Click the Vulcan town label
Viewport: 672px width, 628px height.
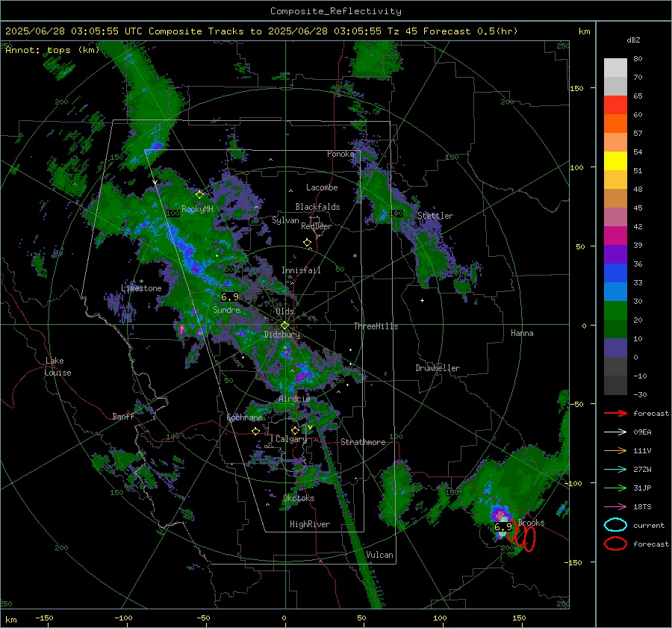click(x=380, y=555)
